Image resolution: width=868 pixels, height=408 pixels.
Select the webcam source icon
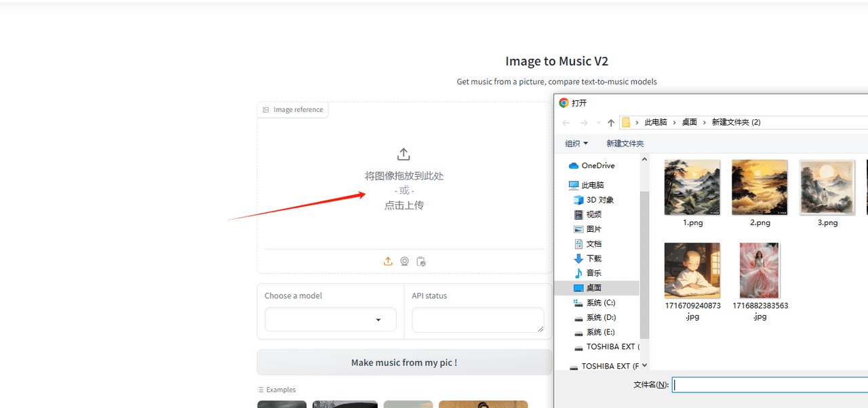[404, 262]
